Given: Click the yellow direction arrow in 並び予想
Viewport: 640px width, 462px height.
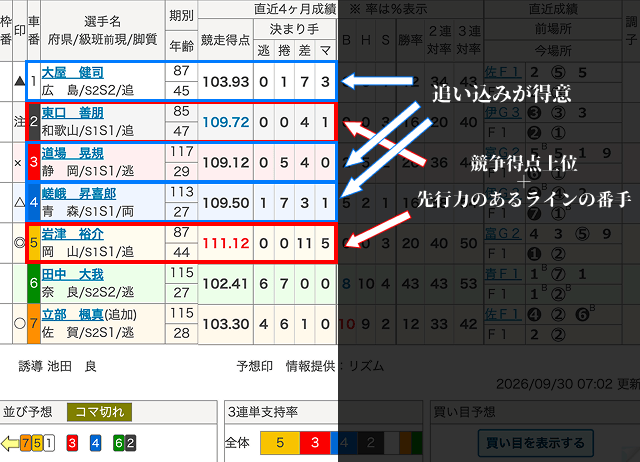Looking at the screenshot, I should pos(10,443).
